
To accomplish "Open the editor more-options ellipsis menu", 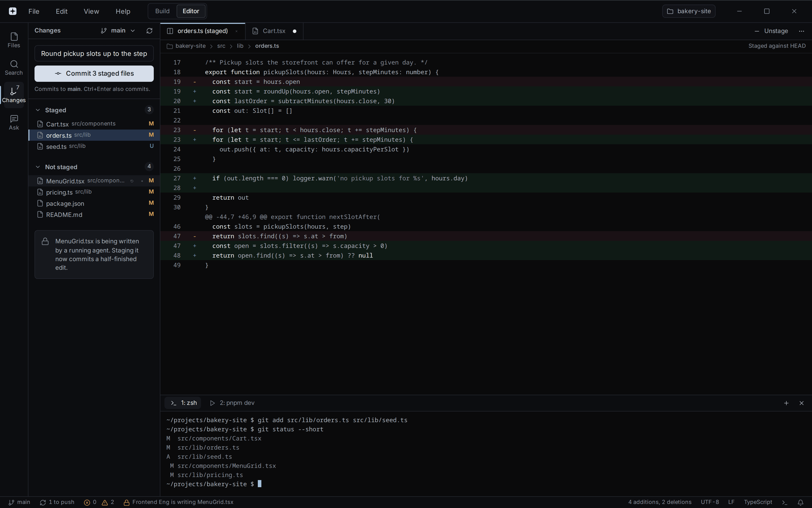I will coord(802,31).
